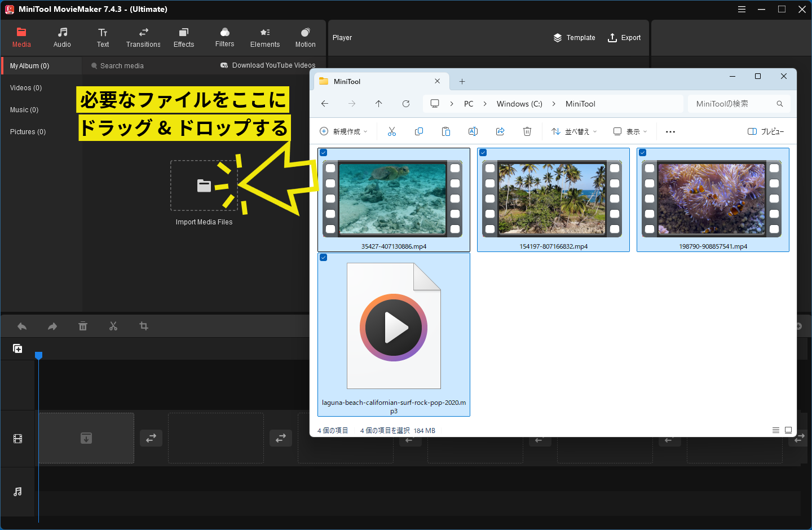The image size is (812, 530).
Task: Click the timeline Delete trash icon
Action: pyautogui.click(x=83, y=326)
